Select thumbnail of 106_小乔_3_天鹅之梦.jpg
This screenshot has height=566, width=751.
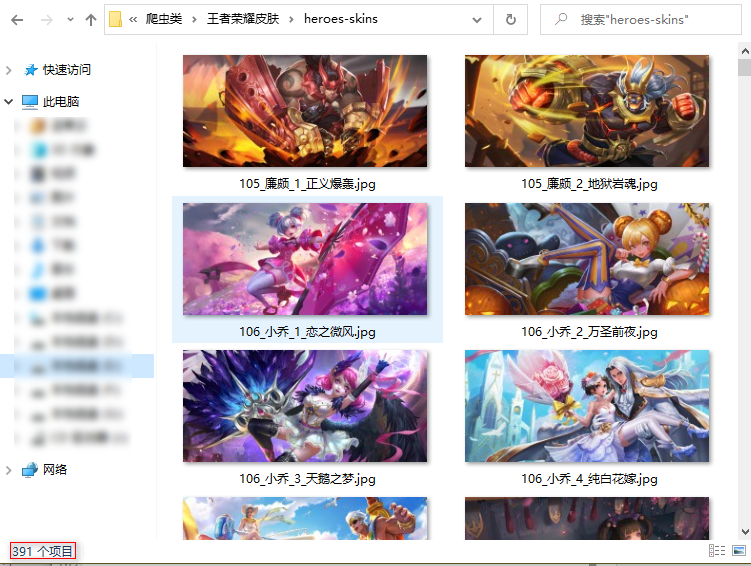(305, 406)
